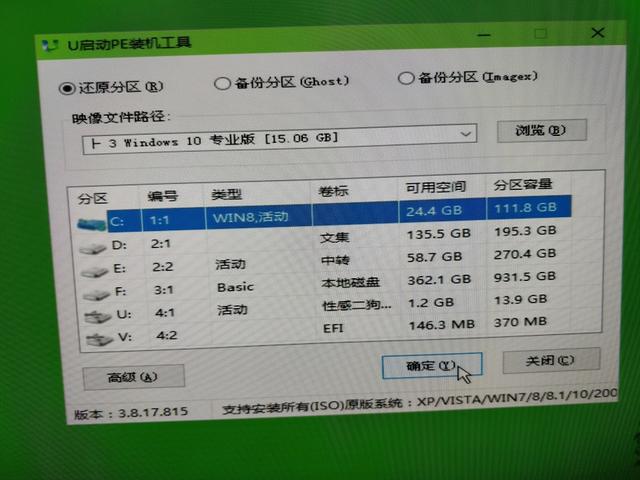The height and width of the screenshot is (480, 640).
Task: Click the 分区容量 column header
Action: click(523, 184)
